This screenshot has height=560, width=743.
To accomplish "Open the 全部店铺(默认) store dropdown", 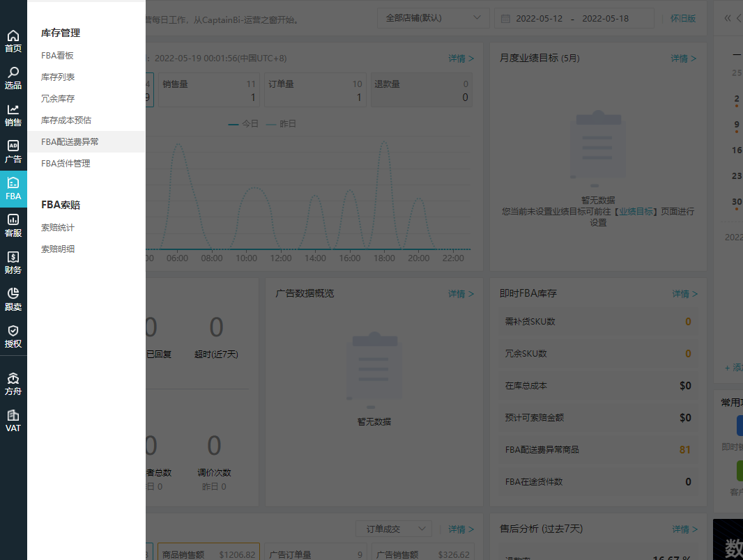I will 432,18.
